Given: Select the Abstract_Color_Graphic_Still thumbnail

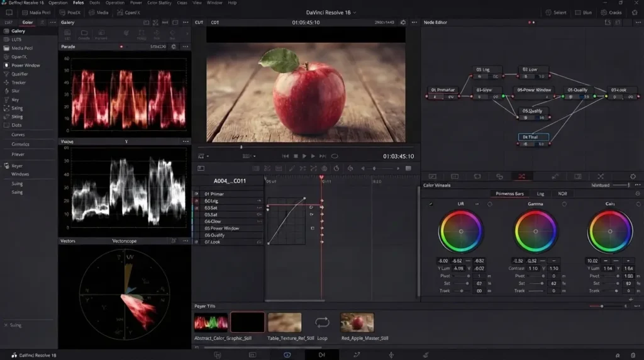Looking at the screenshot, I should pos(211,323).
